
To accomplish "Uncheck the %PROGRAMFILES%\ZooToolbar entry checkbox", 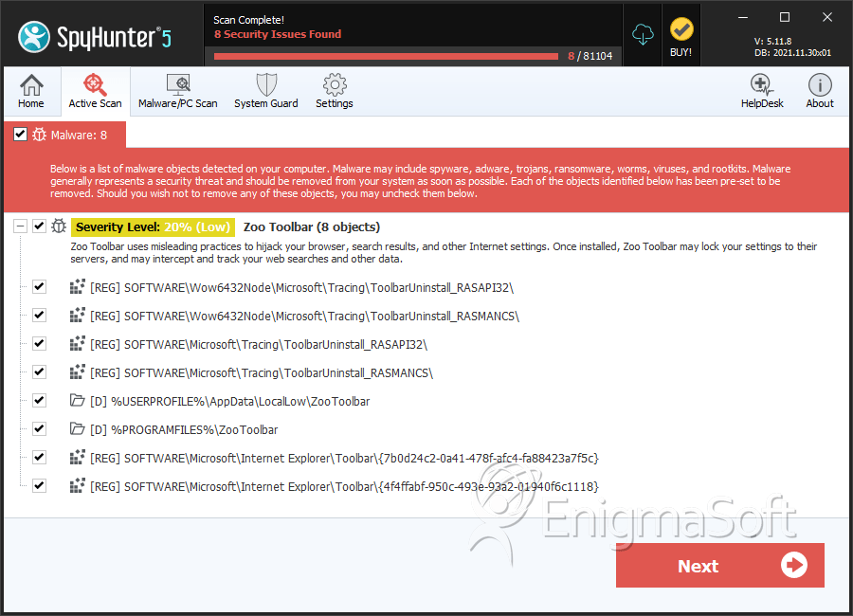I will point(39,429).
